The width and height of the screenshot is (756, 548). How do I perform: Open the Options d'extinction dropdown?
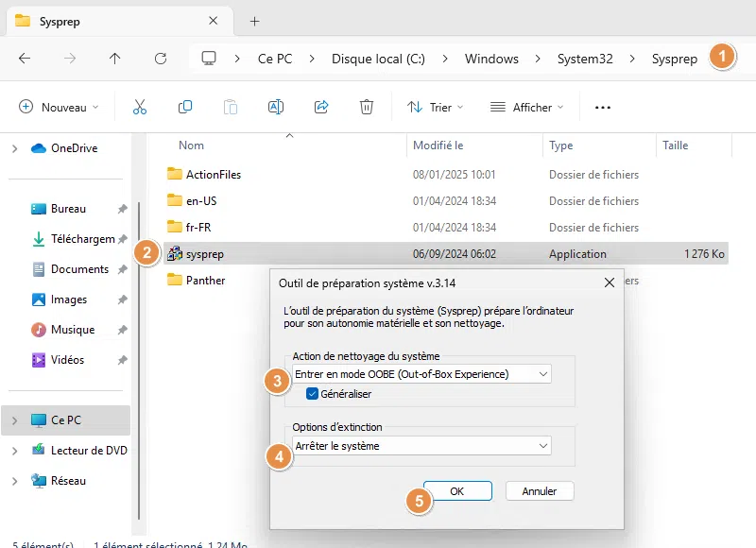[x=421, y=446]
